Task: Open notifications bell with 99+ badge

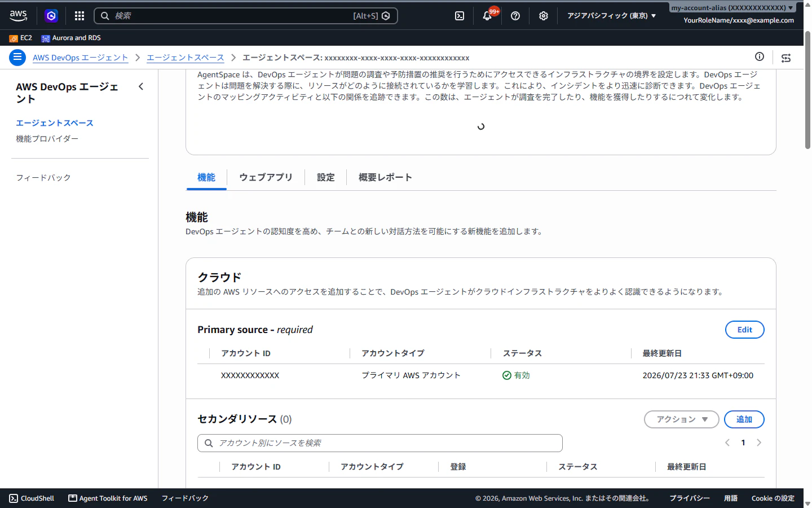Action: point(488,16)
